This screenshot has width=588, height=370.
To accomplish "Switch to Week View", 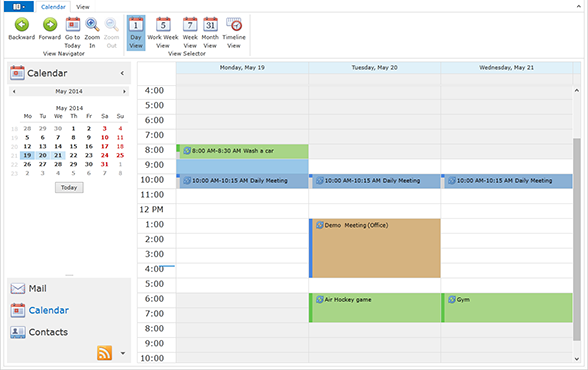I will [190, 33].
